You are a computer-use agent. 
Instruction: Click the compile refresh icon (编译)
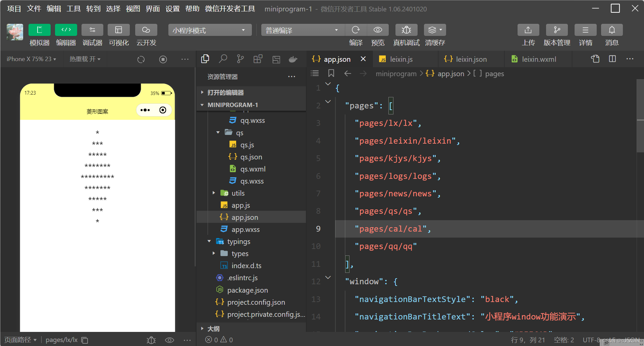356,30
